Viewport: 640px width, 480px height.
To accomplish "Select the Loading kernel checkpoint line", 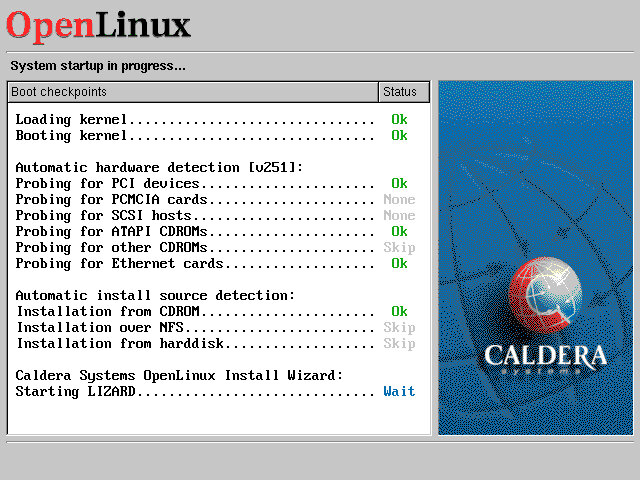I will (x=194, y=120).
